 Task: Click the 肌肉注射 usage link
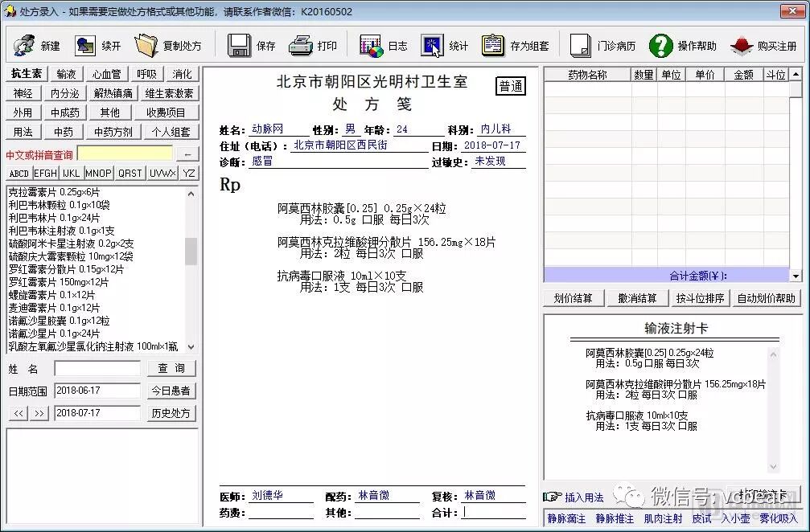tap(664, 518)
